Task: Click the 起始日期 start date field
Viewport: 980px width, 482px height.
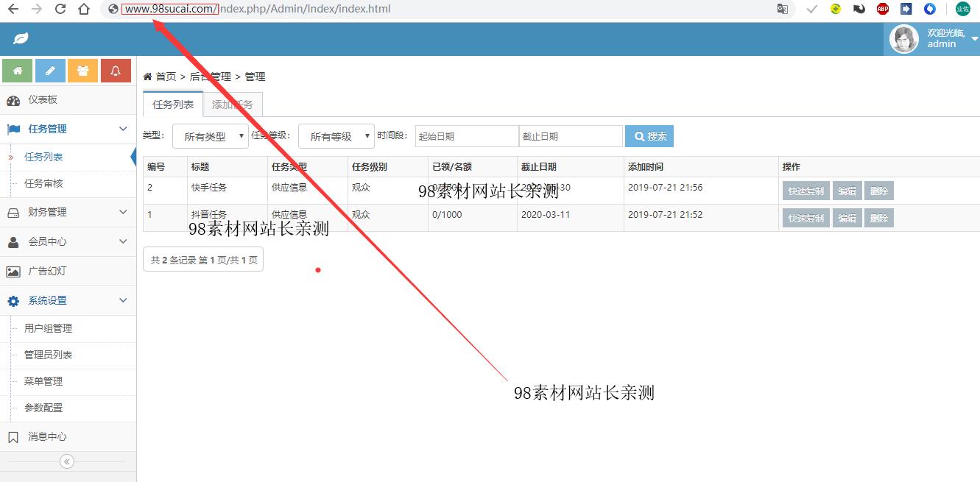Action: tap(466, 136)
